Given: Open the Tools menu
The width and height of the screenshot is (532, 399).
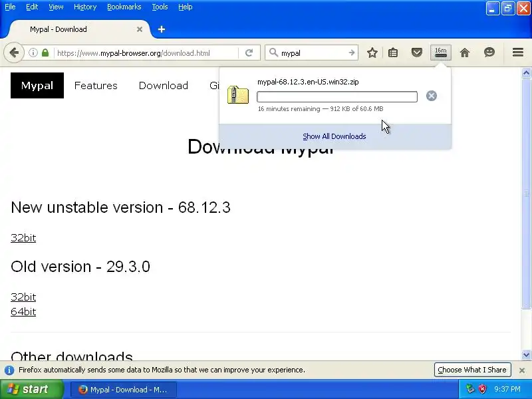Looking at the screenshot, I should [160, 7].
